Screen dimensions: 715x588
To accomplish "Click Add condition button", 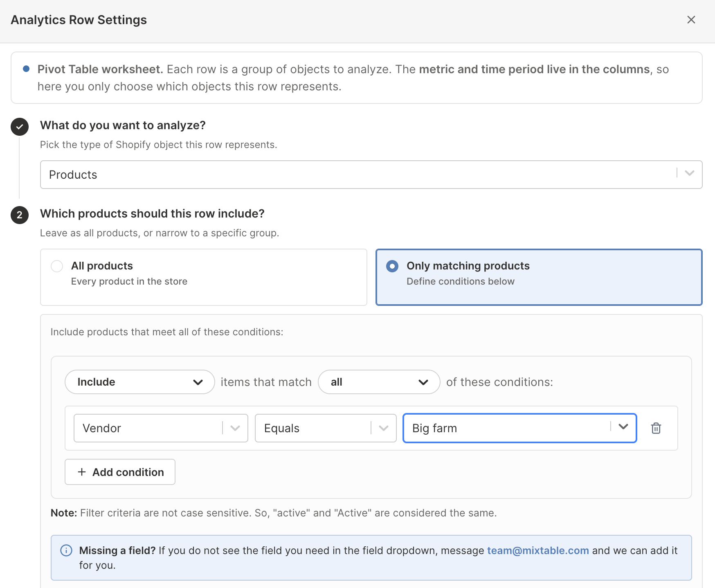I will 120,472.
